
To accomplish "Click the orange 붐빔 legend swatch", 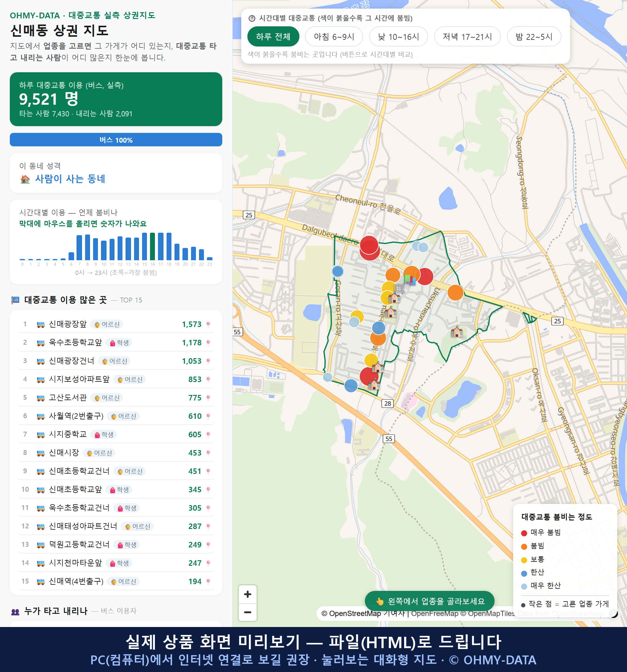I will (x=524, y=546).
